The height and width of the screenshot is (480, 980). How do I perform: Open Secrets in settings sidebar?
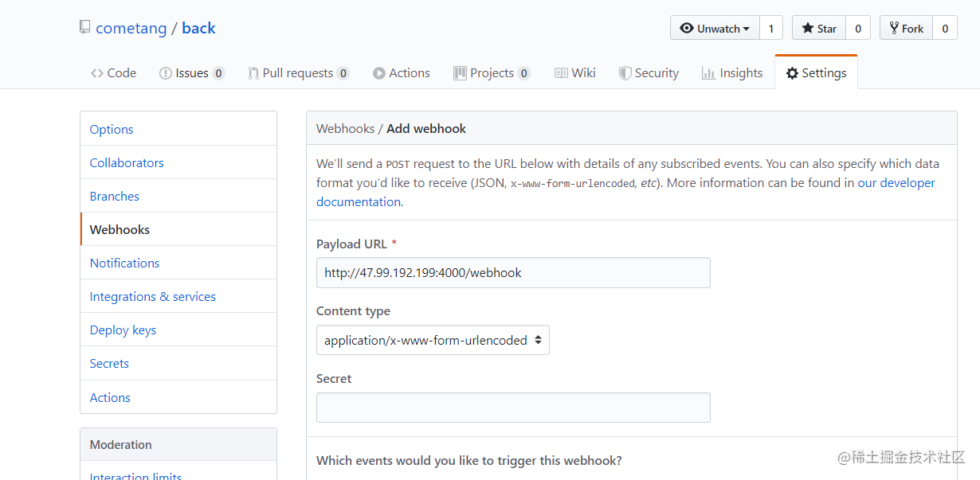click(x=178, y=363)
